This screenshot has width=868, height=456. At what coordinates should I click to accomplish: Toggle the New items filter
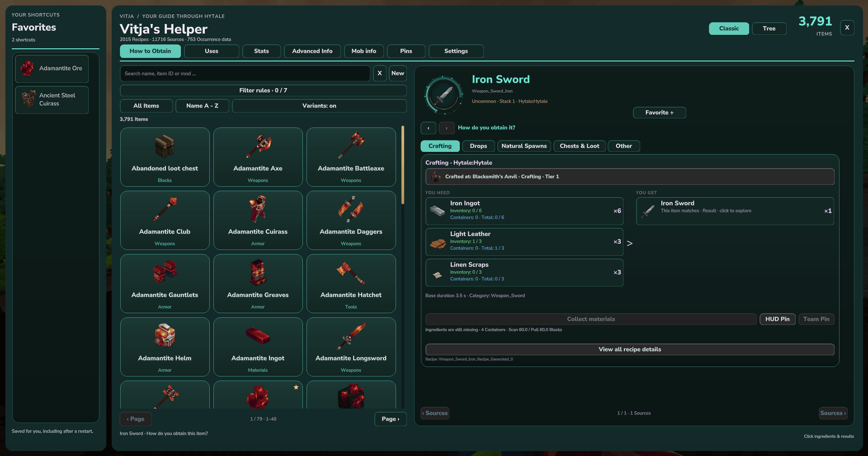(398, 73)
